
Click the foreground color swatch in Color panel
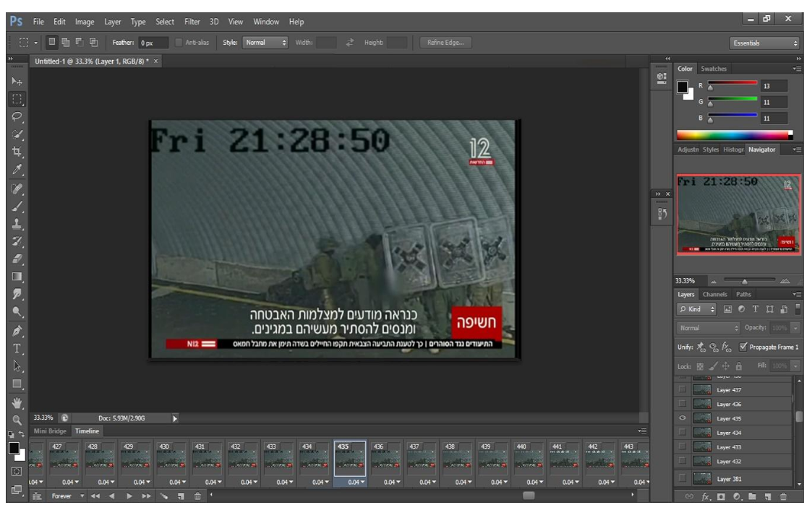click(x=682, y=87)
